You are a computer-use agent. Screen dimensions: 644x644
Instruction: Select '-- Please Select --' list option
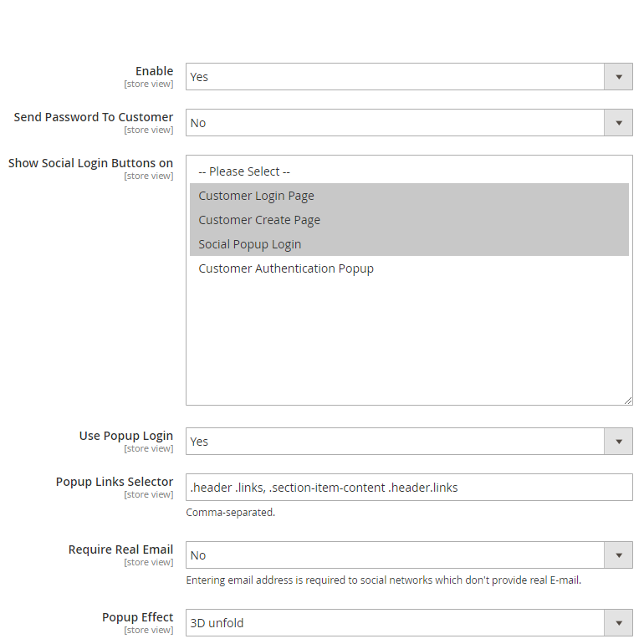pos(244,171)
